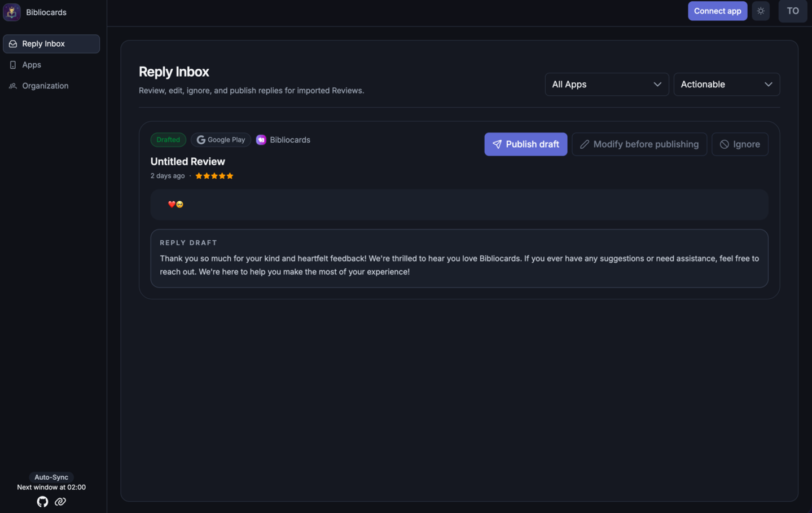The image size is (812, 513).
Task: Click the '2 days ago' timestamp
Action: [168, 176]
